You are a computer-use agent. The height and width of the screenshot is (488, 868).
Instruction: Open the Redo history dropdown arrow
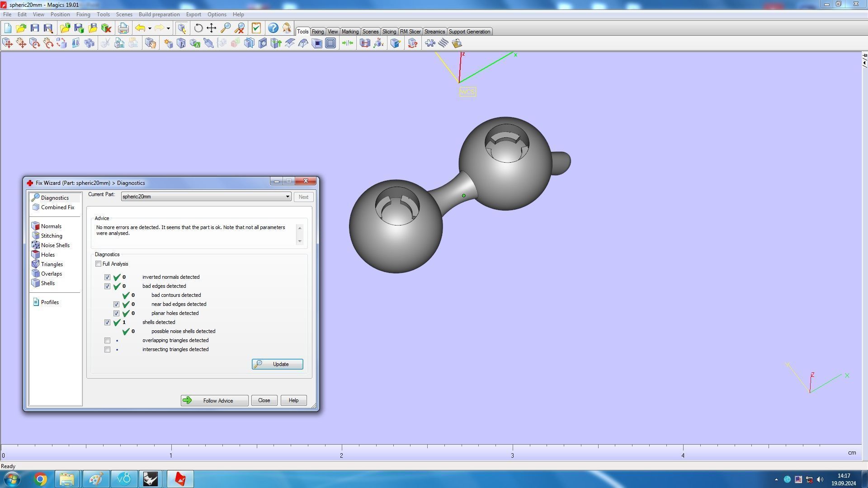point(168,28)
